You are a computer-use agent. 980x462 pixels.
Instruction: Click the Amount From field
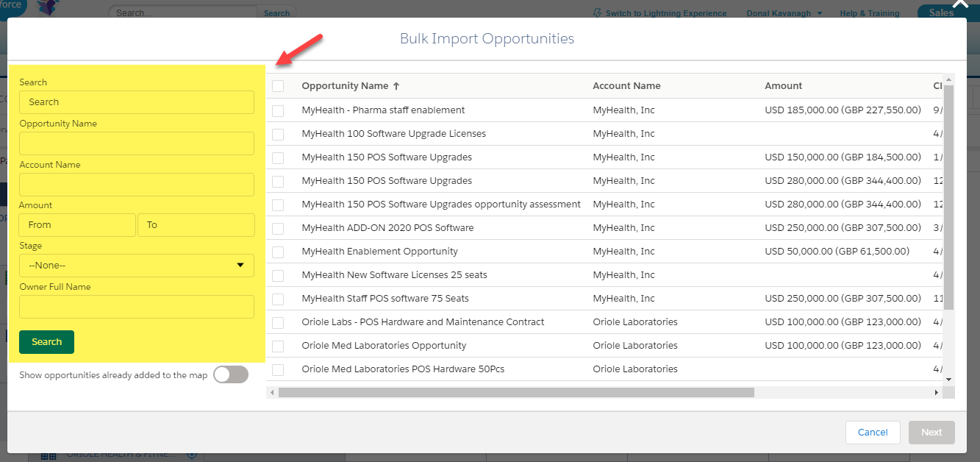pyautogui.click(x=77, y=225)
